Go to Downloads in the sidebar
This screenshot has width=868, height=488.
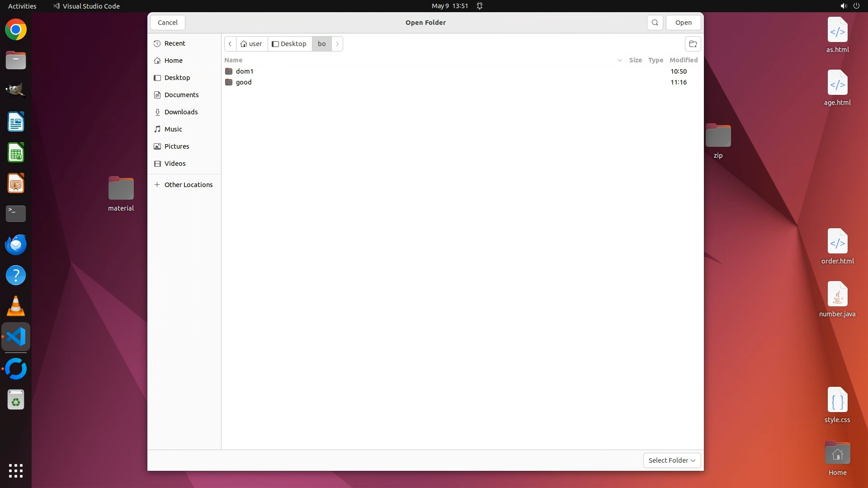181,112
